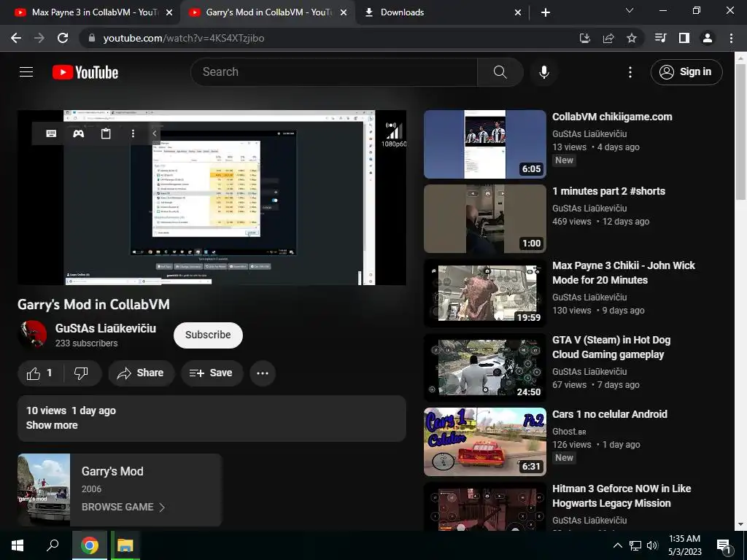Open the GuStAs Liaūkevičiu channel name link
This screenshot has width=747, height=560.
pos(105,328)
